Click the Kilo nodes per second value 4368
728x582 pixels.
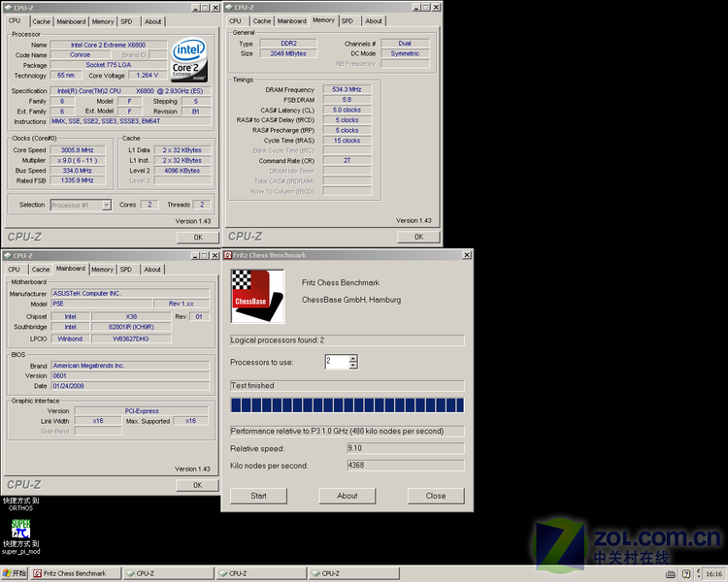(x=406, y=466)
